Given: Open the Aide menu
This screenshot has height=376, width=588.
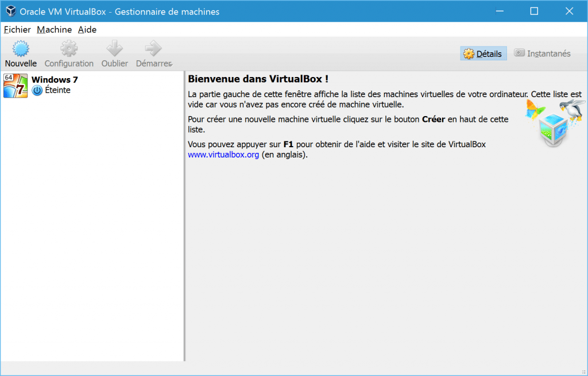Looking at the screenshot, I should pyautogui.click(x=87, y=30).
